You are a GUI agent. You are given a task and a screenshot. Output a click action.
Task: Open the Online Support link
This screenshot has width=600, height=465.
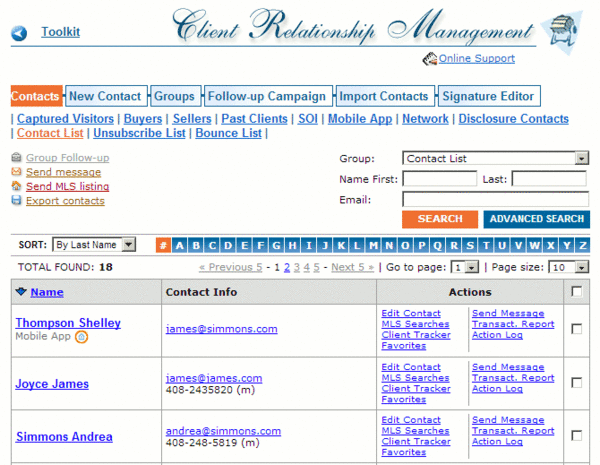[476, 59]
